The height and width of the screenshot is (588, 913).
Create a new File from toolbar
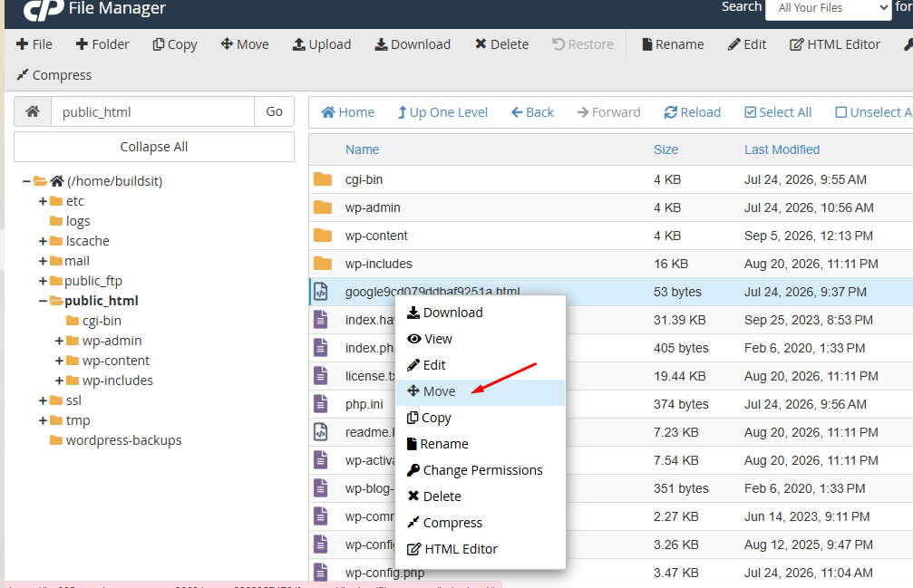pos(34,44)
